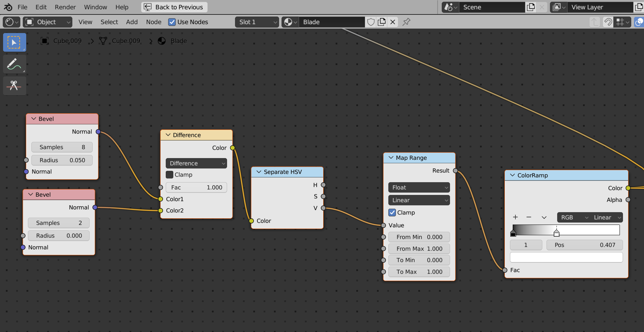This screenshot has height=332, width=644.
Task: Open the node editor View menu
Action: 85,22
